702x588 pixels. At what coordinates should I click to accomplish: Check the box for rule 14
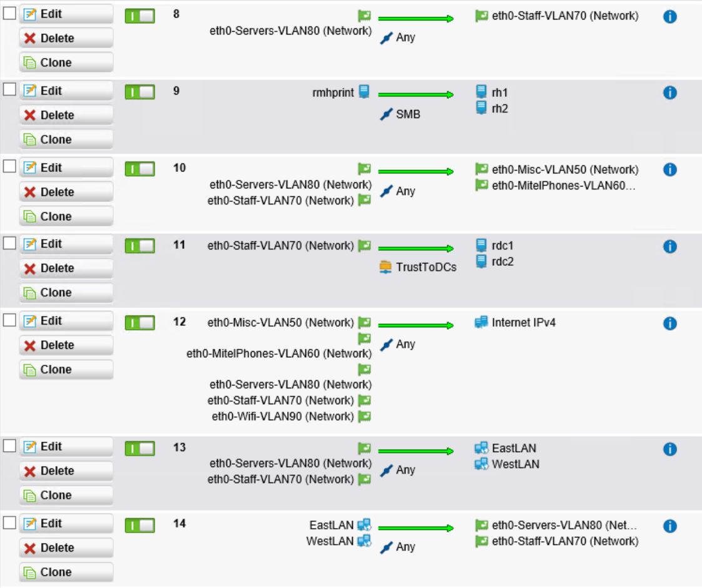(x=9, y=523)
